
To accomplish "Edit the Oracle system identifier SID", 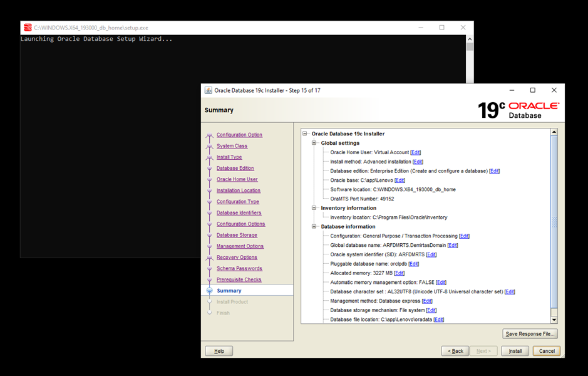I will 431,254.
